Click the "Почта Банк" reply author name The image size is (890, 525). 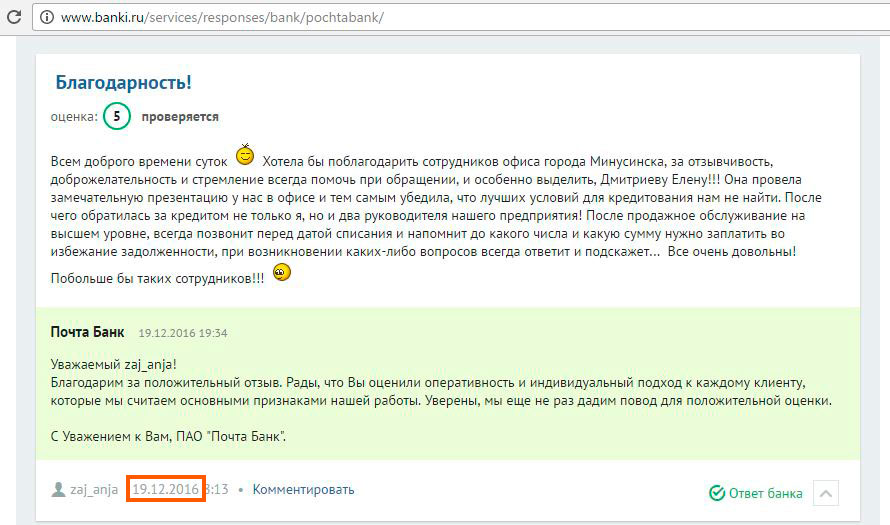click(x=87, y=332)
